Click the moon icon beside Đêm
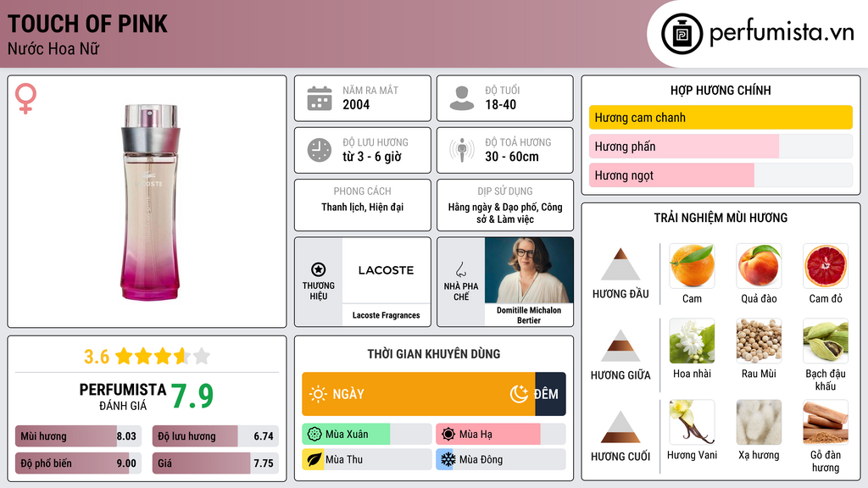This screenshot has width=868, height=488. tap(519, 394)
